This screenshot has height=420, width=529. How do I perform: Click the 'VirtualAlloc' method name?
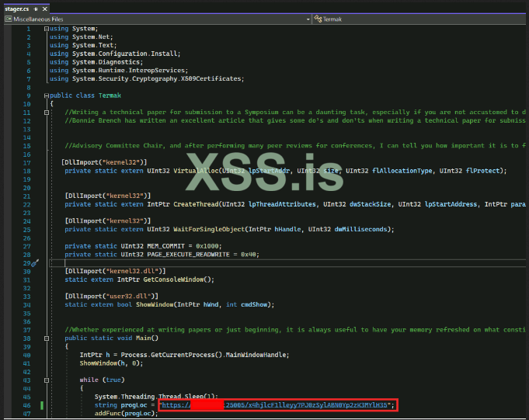196,171
